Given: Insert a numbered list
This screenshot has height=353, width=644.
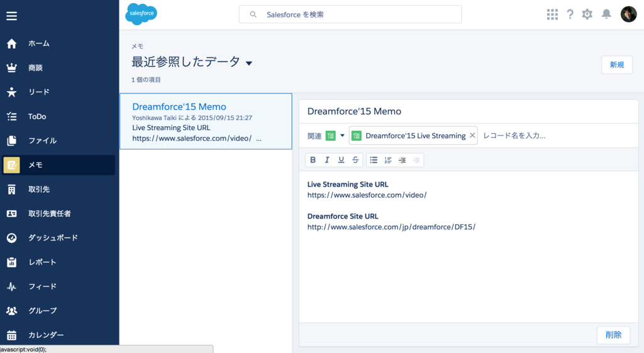Looking at the screenshot, I should pos(387,160).
